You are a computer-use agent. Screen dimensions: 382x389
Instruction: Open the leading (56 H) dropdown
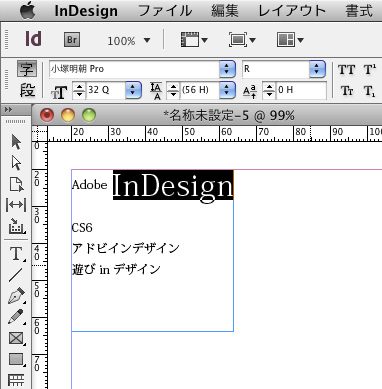(x=227, y=90)
